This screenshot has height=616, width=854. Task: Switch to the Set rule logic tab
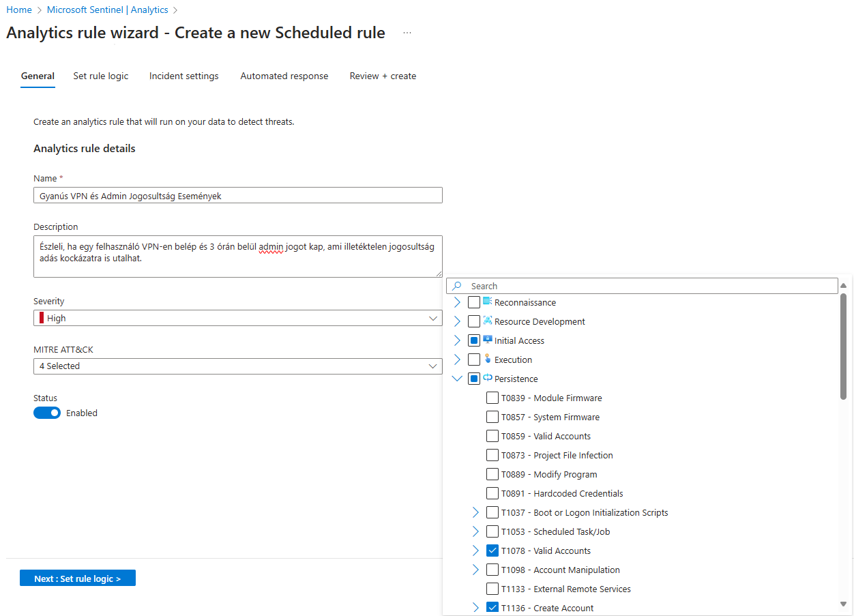pos(101,76)
